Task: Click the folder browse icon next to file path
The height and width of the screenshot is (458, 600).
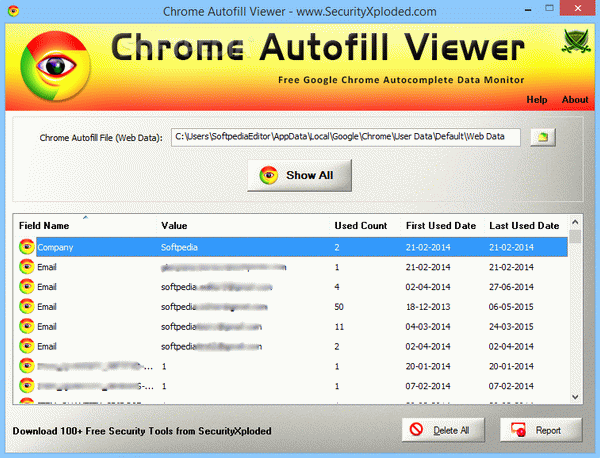Action: pyautogui.click(x=543, y=137)
